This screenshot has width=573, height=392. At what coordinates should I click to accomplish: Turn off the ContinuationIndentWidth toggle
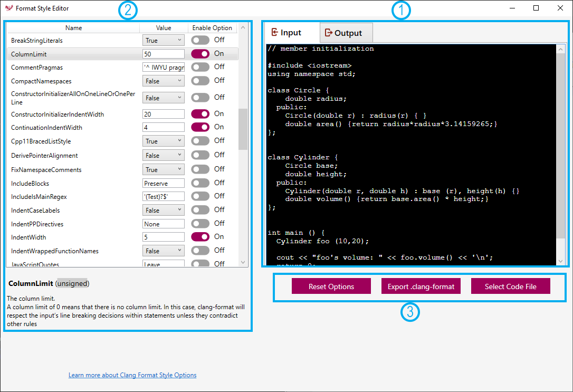pyautogui.click(x=201, y=127)
